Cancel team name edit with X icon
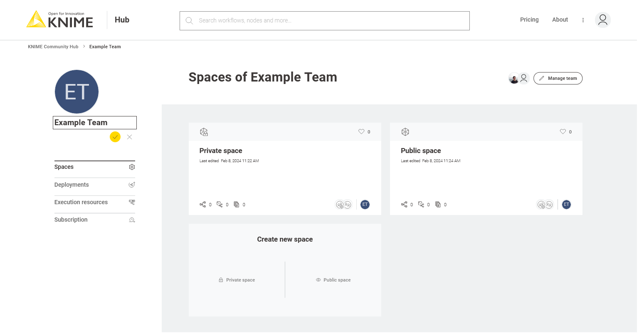Screen dimensions: 644x336 [x=130, y=137]
